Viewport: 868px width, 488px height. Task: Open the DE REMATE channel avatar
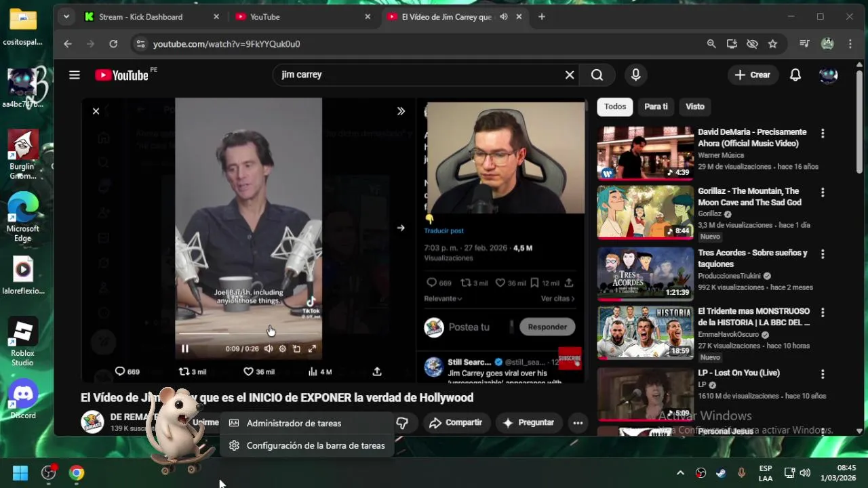pyautogui.click(x=92, y=422)
